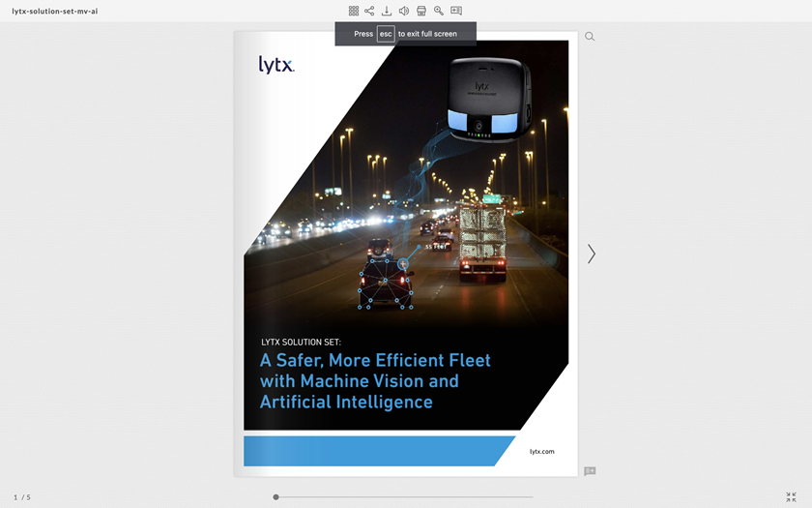Viewport: 812px width, 508px height.
Task: Add a comment using the bottom-right page icon
Action: (590, 471)
